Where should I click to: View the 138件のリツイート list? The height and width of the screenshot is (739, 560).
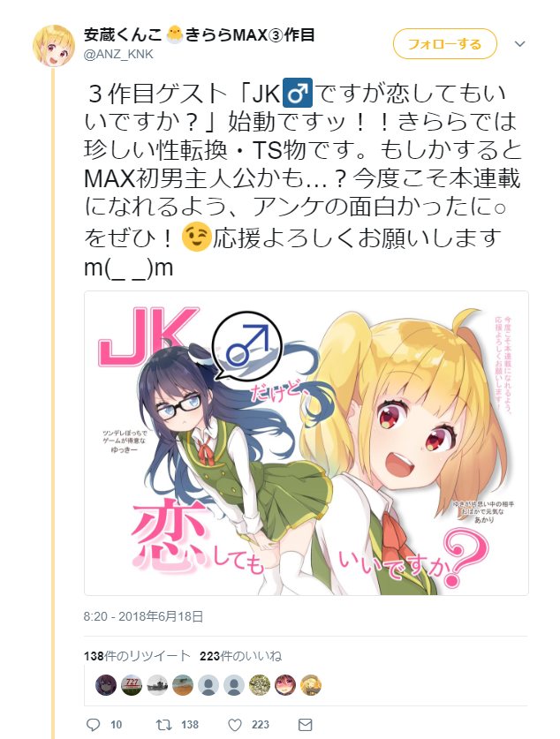(137, 656)
